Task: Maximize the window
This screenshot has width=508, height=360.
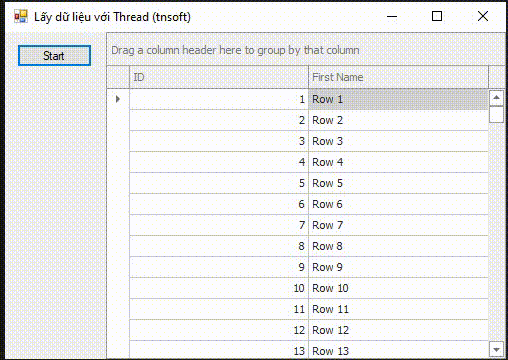Action: pyautogui.click(x=437, y=16)
